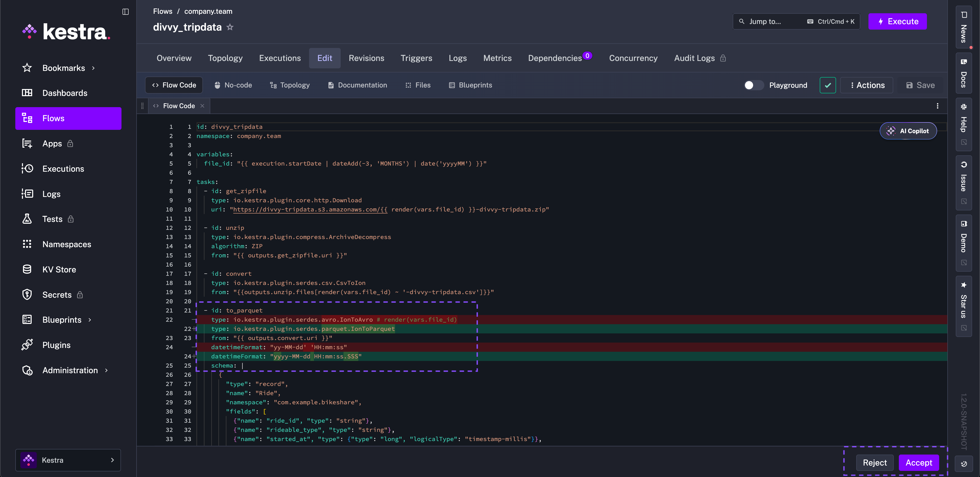
Task: Open Plugins page in sidebar
Action: coord(56,345)
